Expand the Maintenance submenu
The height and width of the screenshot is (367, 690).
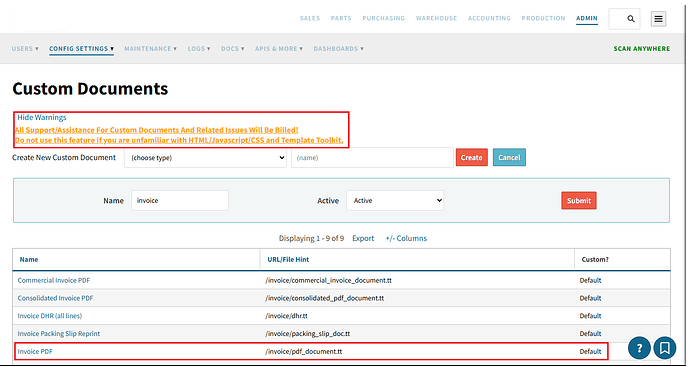coord(150,49)
